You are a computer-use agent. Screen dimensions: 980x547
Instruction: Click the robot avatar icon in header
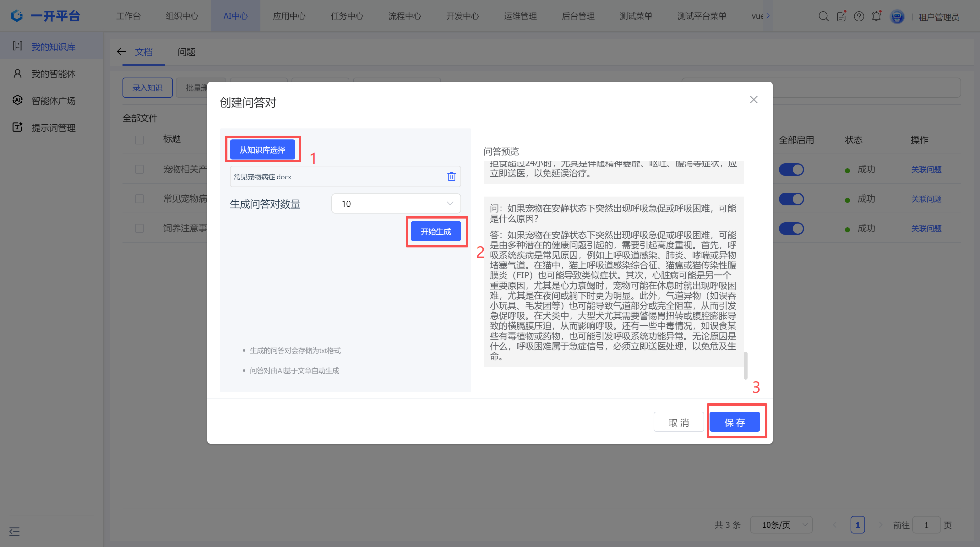(897, 17)
